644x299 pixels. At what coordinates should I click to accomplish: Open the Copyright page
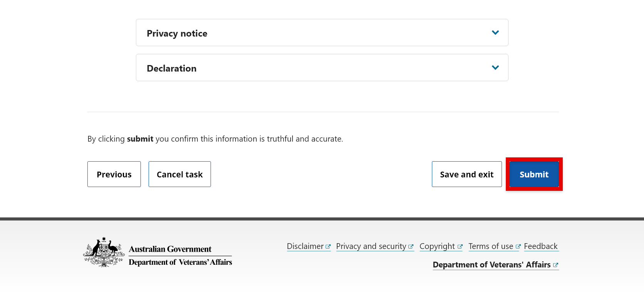click(x=437, y=246)
